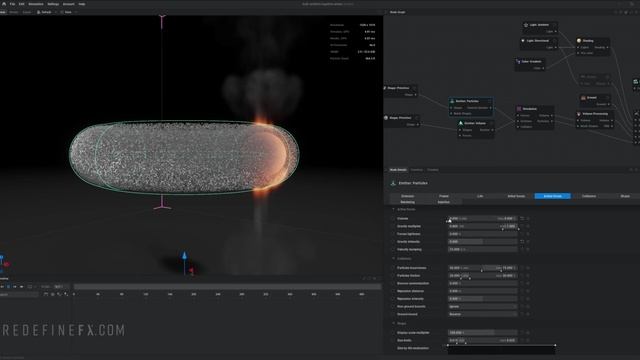Click the reset icon next to Forces parameter
Image resolution: width=640 pixels, height=360 pixels.
(x=522, y=219)
